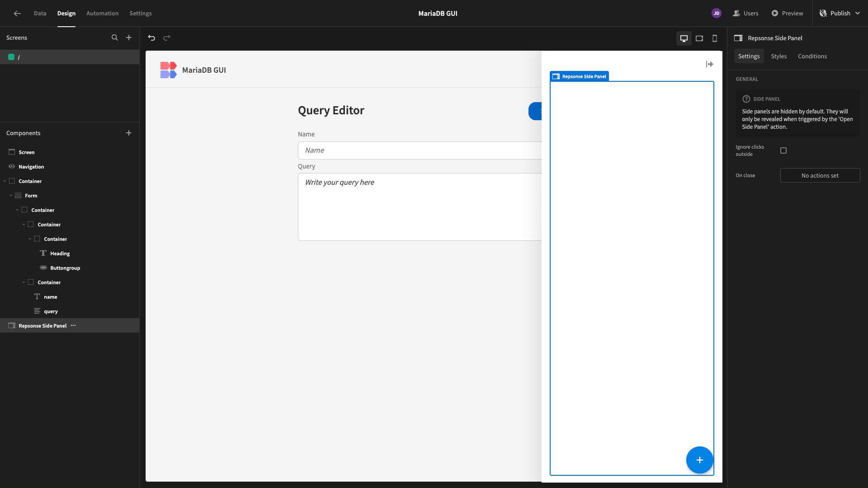Add a new screen with plus icon

[x=129, y=38]
